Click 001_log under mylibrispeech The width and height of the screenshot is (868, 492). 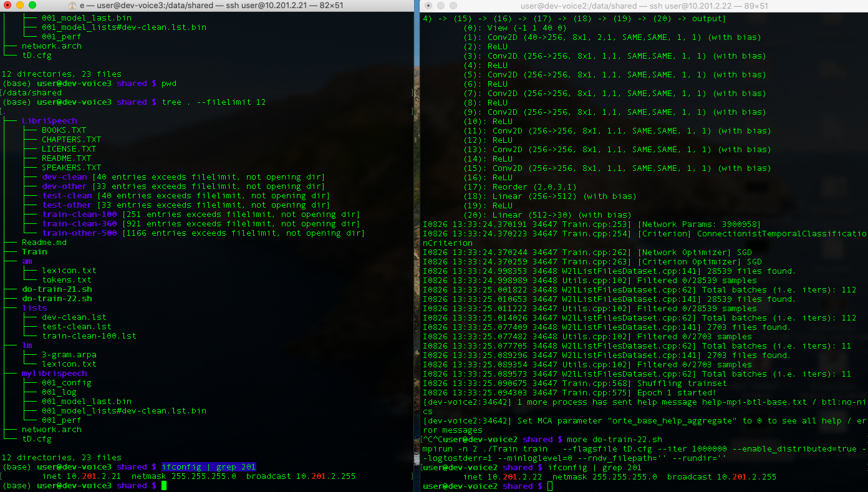[59, 392]
